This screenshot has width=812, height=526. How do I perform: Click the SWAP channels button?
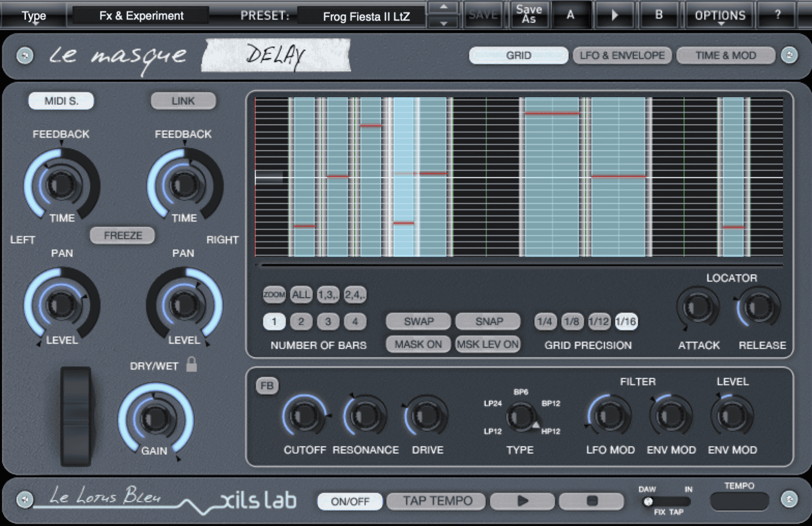coord(418,321)
